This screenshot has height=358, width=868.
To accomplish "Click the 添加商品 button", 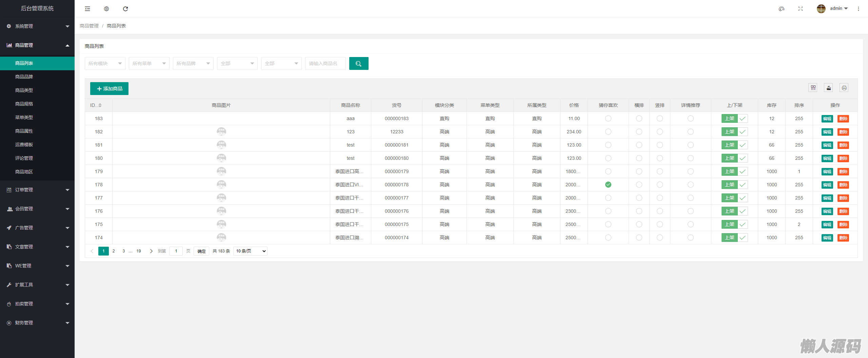I will (109, 89).
